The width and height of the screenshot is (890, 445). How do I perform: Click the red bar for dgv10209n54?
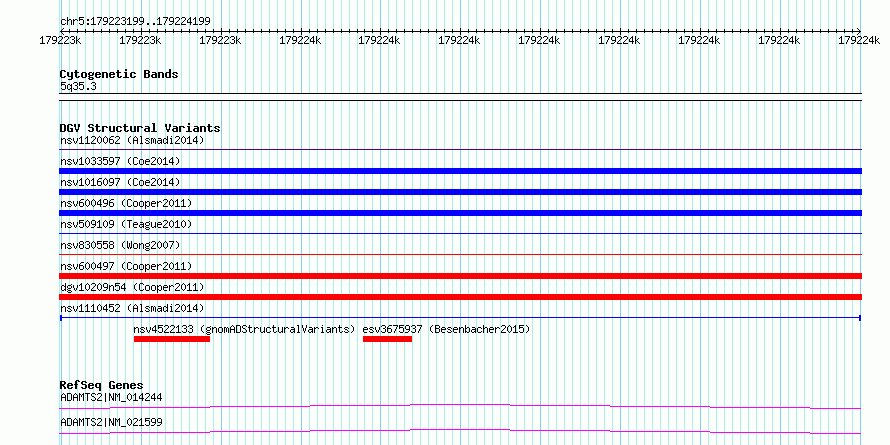click(x=460, y=297)
